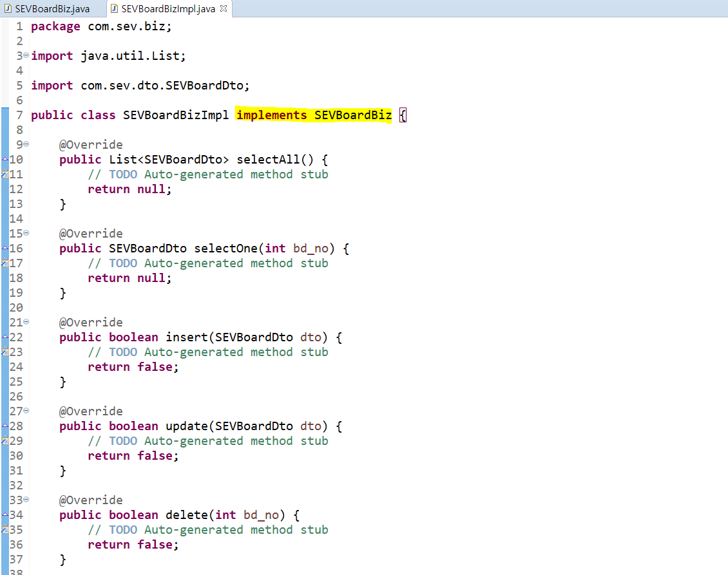The height and width of the screenshot is (575, 728).
Task: Collapse the delete method fold at line 33
Action: pyautogui.click(x=26, y=500)
